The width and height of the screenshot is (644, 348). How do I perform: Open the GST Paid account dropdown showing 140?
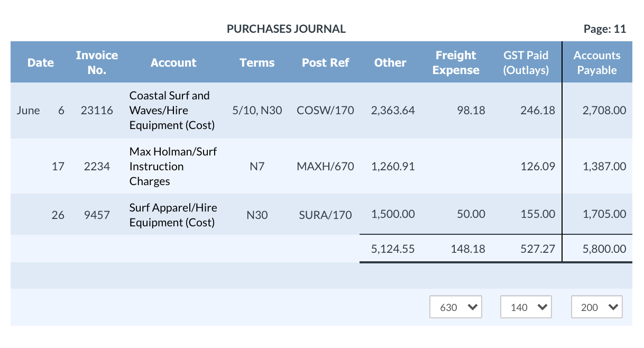[526, 307]
